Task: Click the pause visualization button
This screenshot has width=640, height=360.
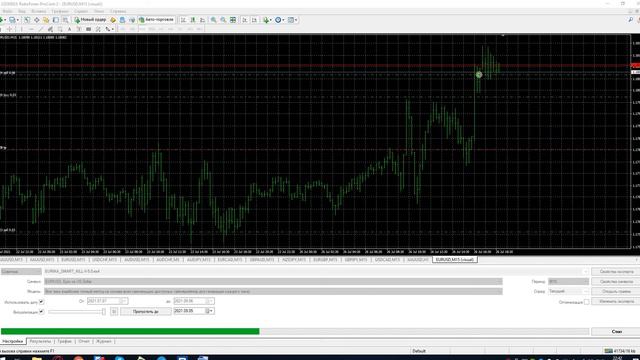Action: pos(114,311)
